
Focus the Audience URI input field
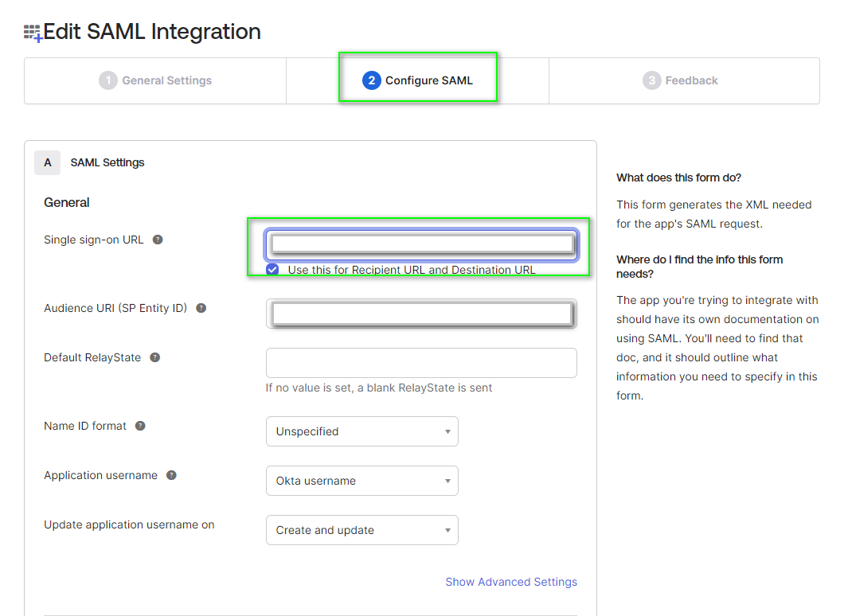click(x=422, y=314)
